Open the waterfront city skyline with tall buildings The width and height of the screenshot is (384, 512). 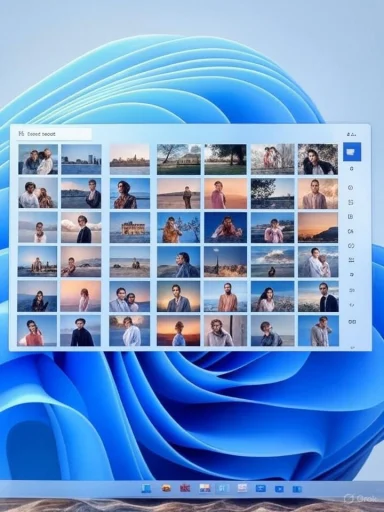pyautogui.click(x=81, y=159)
